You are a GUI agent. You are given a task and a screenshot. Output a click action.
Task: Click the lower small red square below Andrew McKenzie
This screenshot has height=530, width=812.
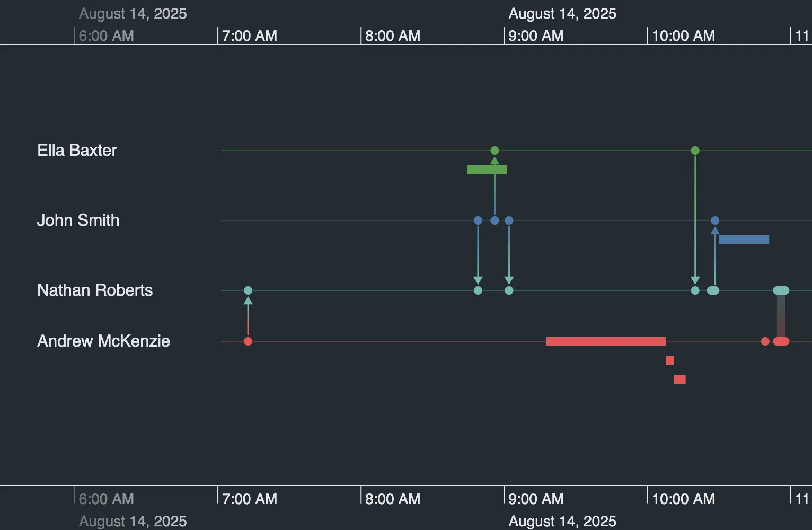(679, 379)
